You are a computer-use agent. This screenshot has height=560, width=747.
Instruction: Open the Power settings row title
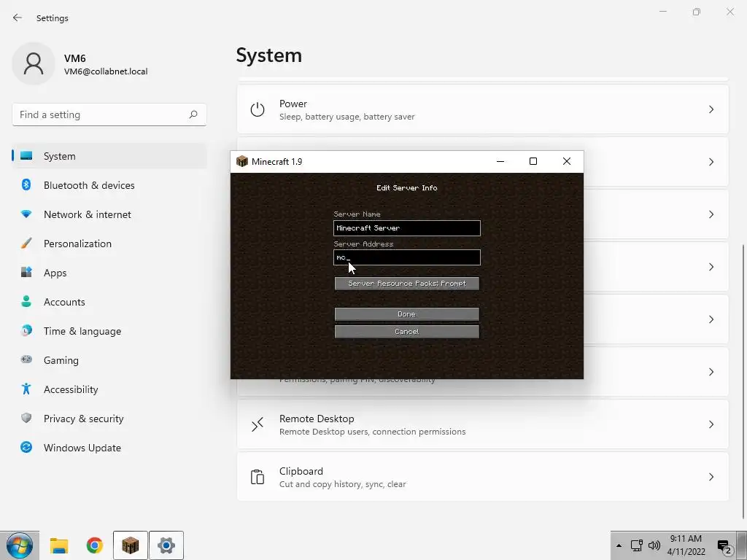[x=293, y=104]
